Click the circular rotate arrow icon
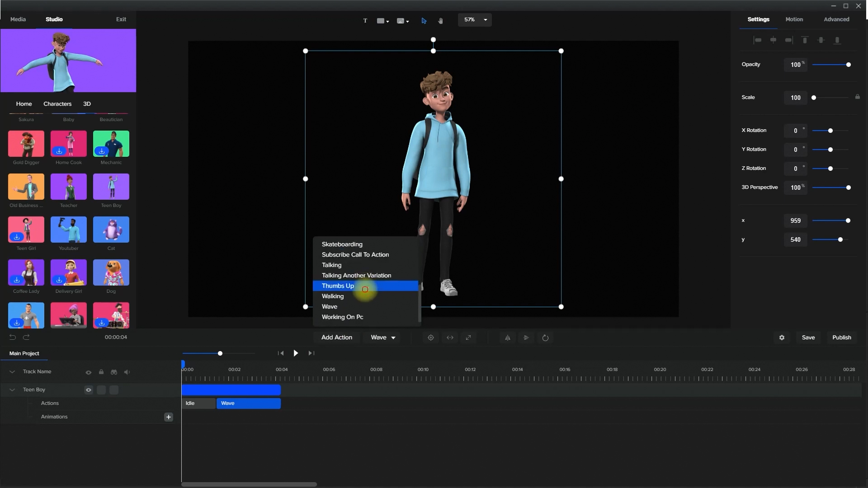868x488 pixels. [545, 338]
